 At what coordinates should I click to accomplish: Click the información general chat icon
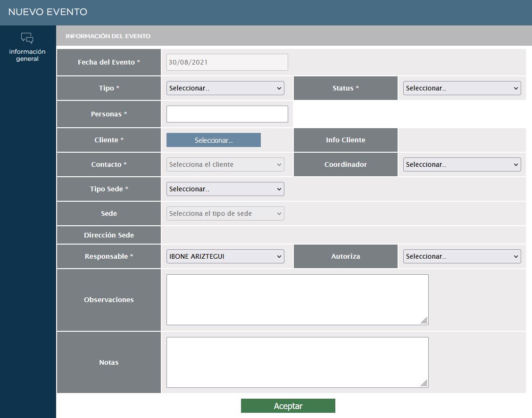(27, 38)
